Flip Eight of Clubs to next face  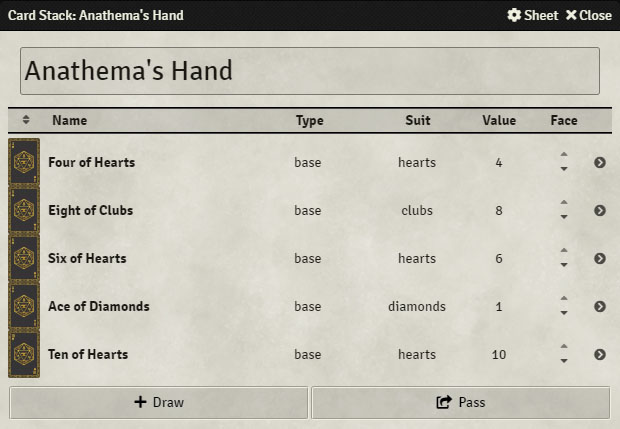click(x=564, y=202)
